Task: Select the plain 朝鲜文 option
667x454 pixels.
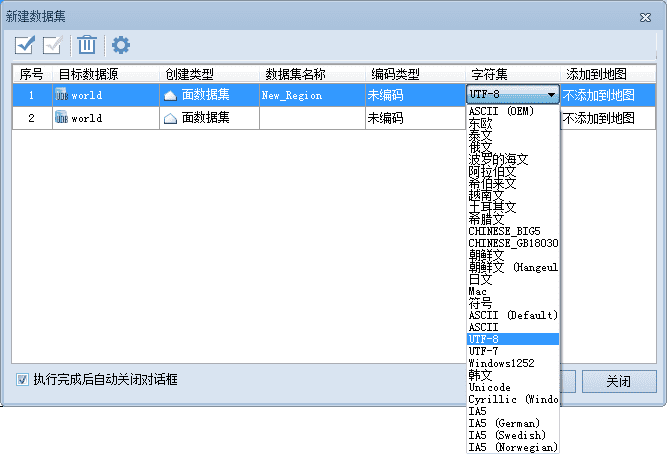Action: point(513,255)
